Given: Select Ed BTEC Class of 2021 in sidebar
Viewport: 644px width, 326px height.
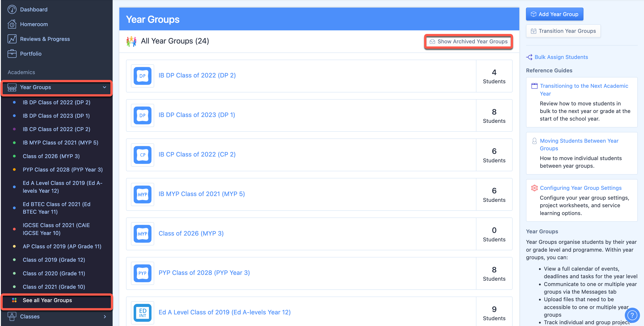Looking at the screenshot, I should coord(57,208).
